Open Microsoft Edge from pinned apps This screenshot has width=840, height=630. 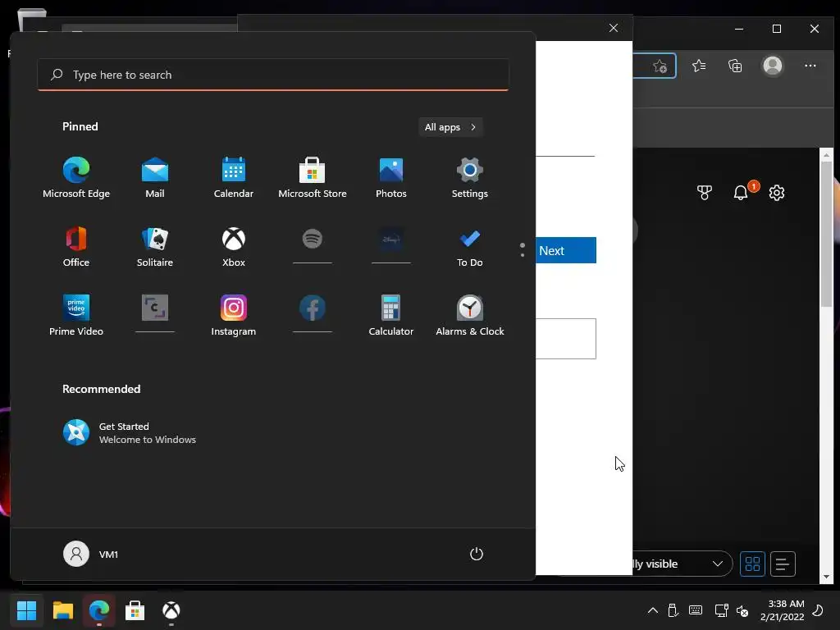(76, 178)
